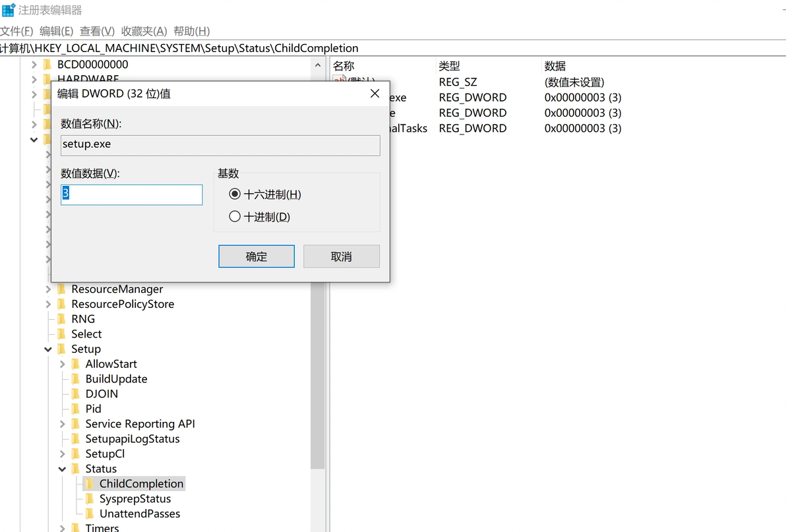Open the 文件(F) menu
786x532 pixels.
16,31
